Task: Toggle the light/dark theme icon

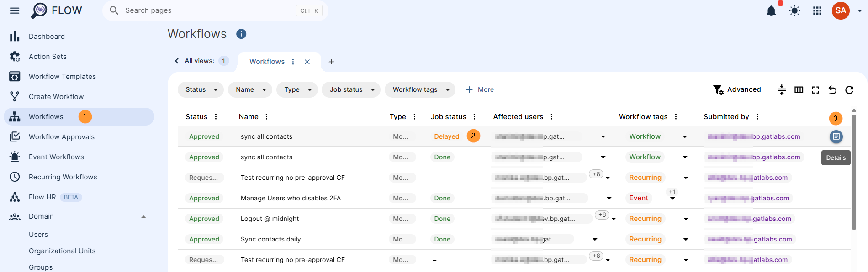Action: coord(794,10)
